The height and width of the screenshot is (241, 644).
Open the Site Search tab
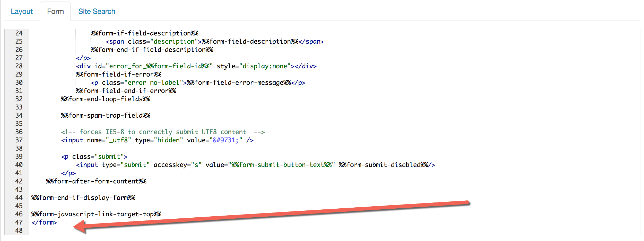point(97,12)
